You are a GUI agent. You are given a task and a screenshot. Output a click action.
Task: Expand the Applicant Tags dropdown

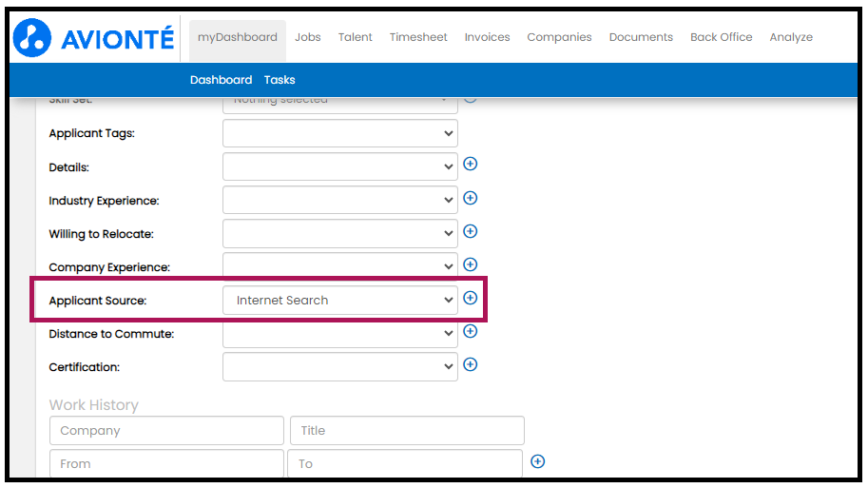pyautogui.click(x=339, y=133)
